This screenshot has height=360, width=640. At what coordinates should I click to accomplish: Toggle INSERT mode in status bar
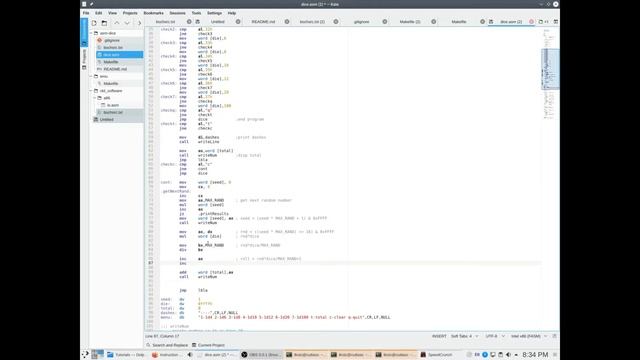[x=439, y=336]
